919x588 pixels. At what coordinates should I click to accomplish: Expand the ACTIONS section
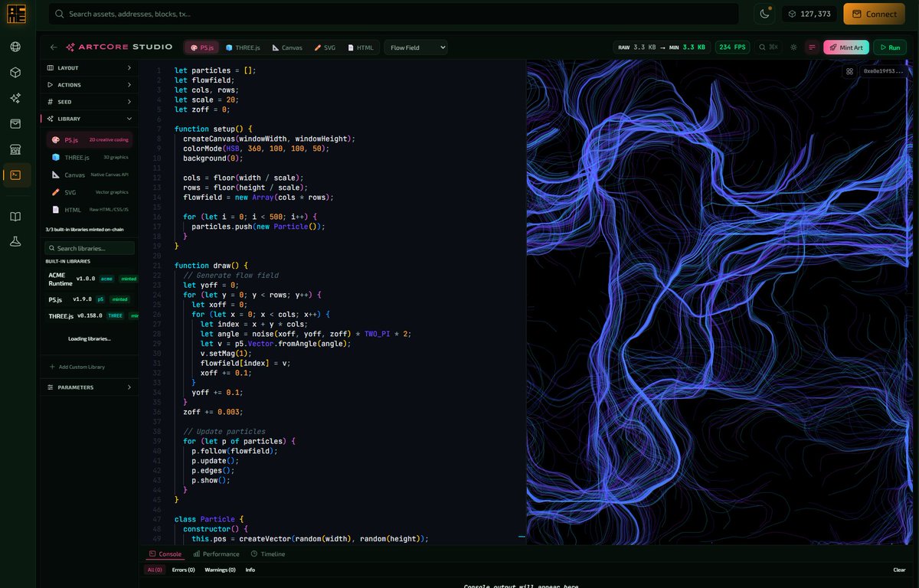(x=89, y=85)
